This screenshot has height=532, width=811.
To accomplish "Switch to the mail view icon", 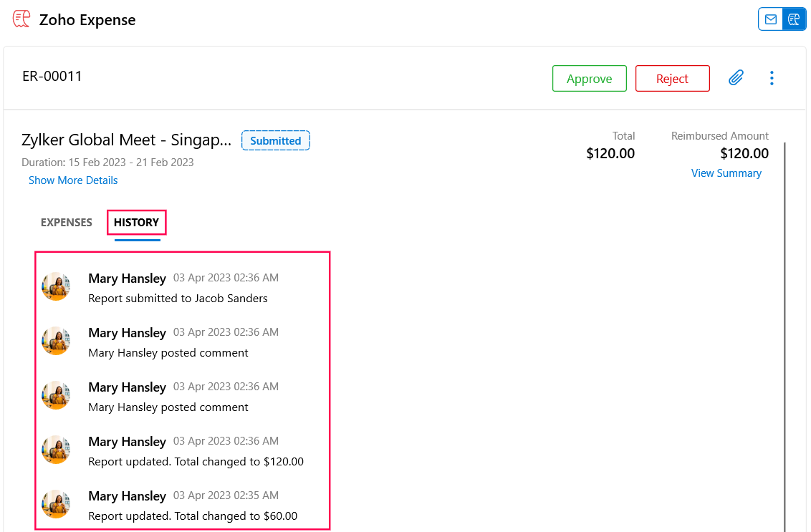I will click(x=771, y=19).
